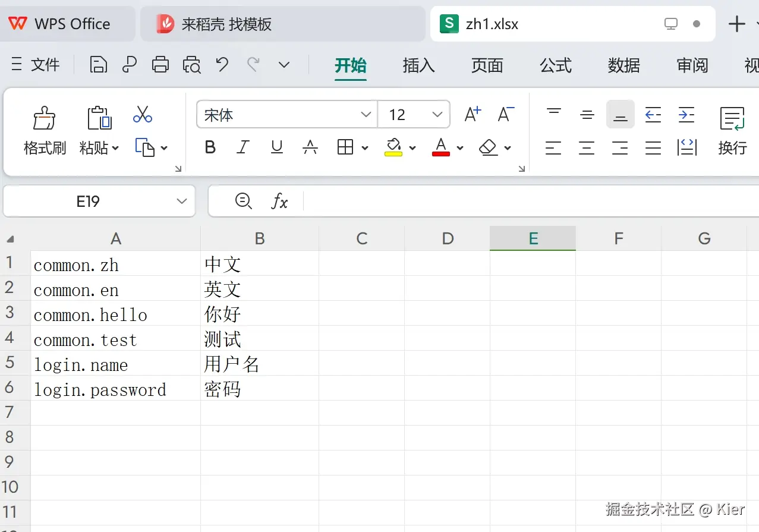Viewport: 759px width, 532px height.
Task: Switch to the 插入 ribbon tab
Action: pos(418,66)
